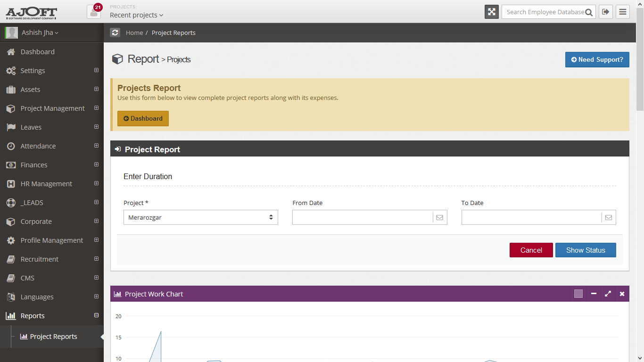The height and width of the screenshot is (362, 644).
Task: Expand Project Work Chart to fullscreen
Action: click(608, 294)
